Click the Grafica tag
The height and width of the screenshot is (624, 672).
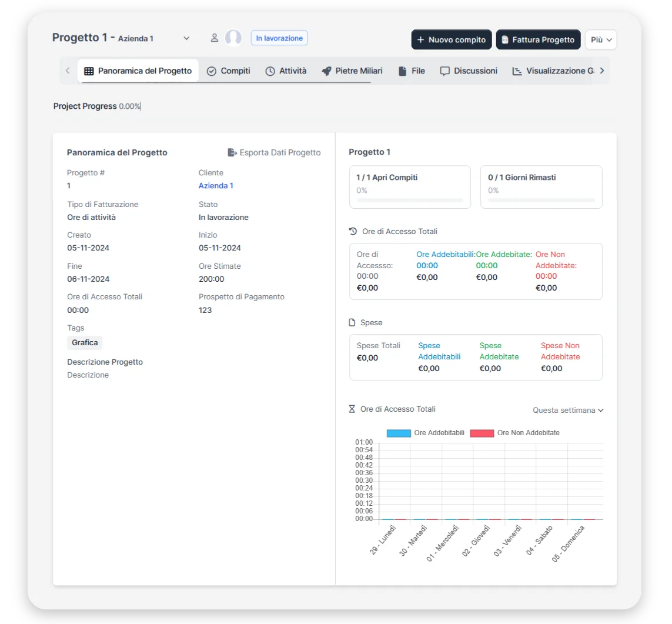[x=85, y=343]
